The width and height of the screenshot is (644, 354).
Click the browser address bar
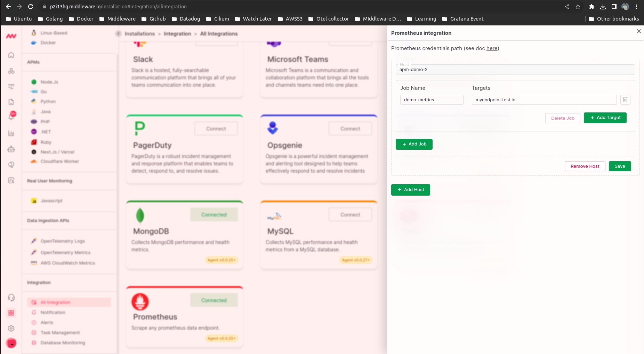click(299, 7)
